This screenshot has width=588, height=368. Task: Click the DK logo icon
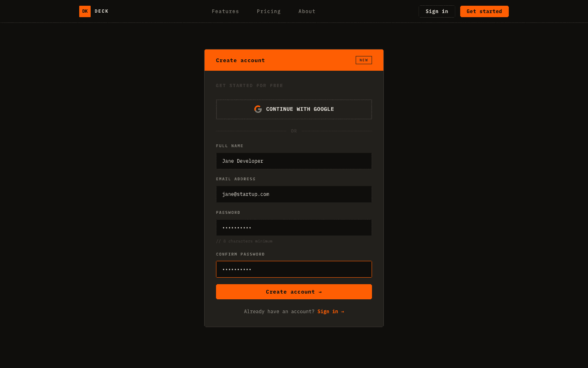85,11
